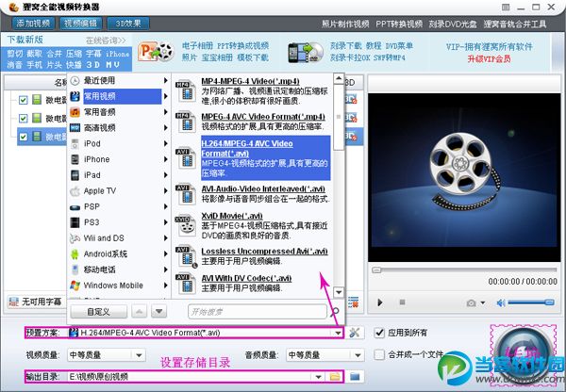
Task: Expand the Apple TV submenu arrow
Action: point(166,190)
